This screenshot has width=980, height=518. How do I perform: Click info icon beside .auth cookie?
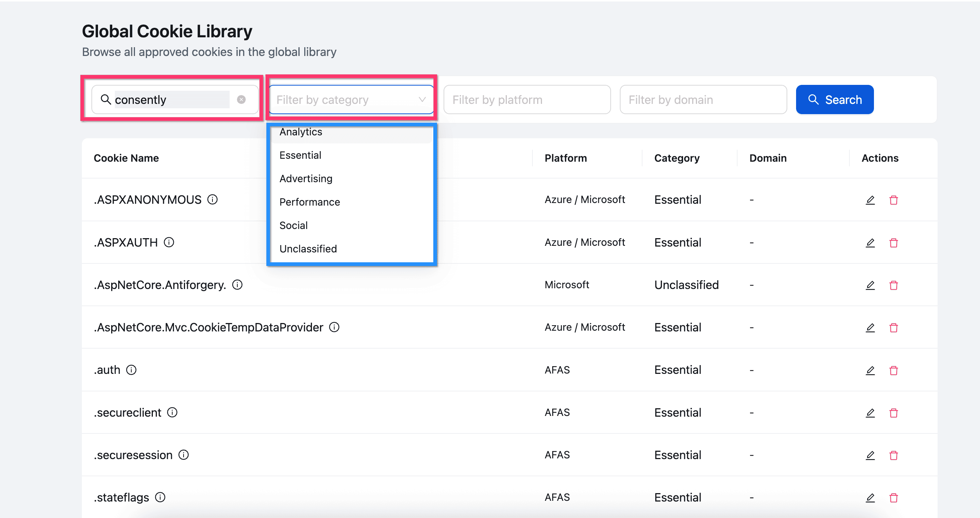tap(131, 370)
